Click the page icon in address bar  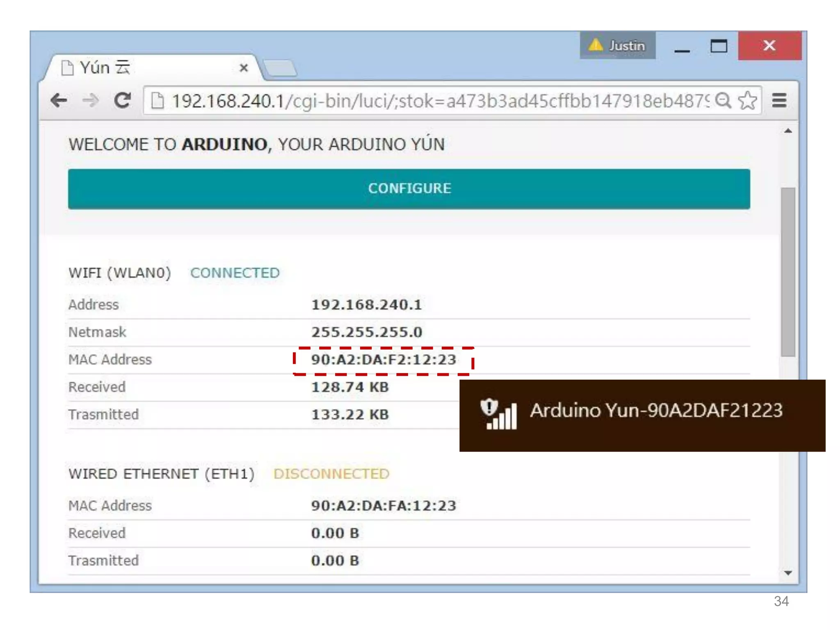coord(158,100)
